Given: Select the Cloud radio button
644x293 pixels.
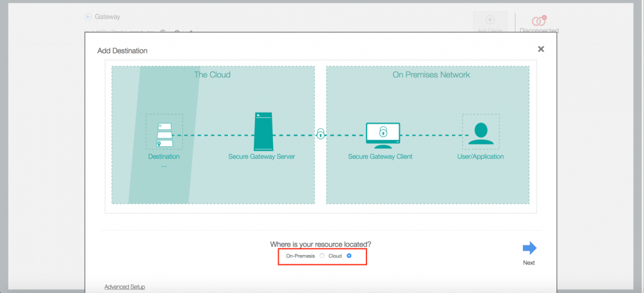Looking at the screenshot, I should 349,256.
